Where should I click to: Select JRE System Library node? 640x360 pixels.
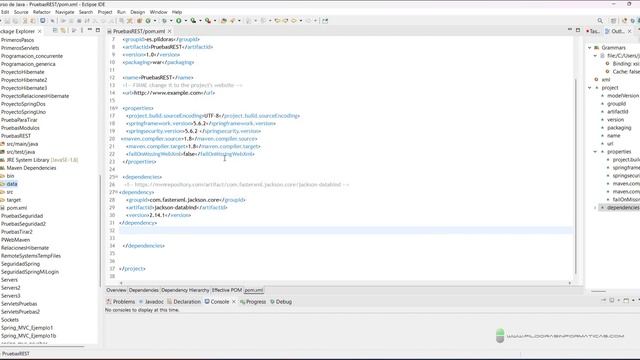pyautogui.click(x=42, y=160)
